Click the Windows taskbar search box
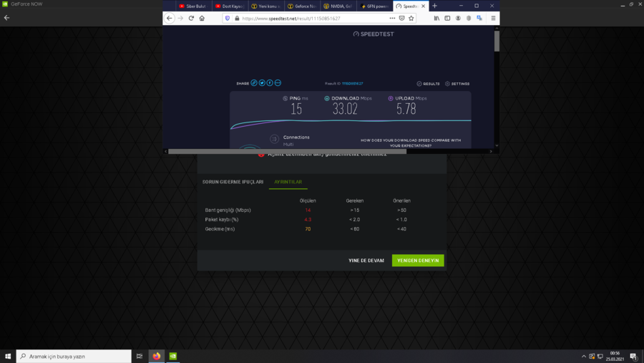The image size is (644, 363). pyautogui.click(x=74, y=356)
